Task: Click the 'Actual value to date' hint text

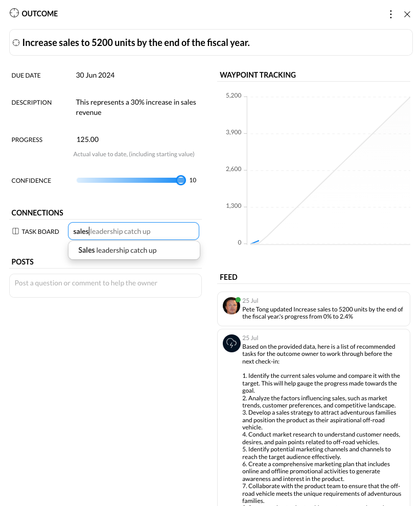Action: [x=134, y=154]
